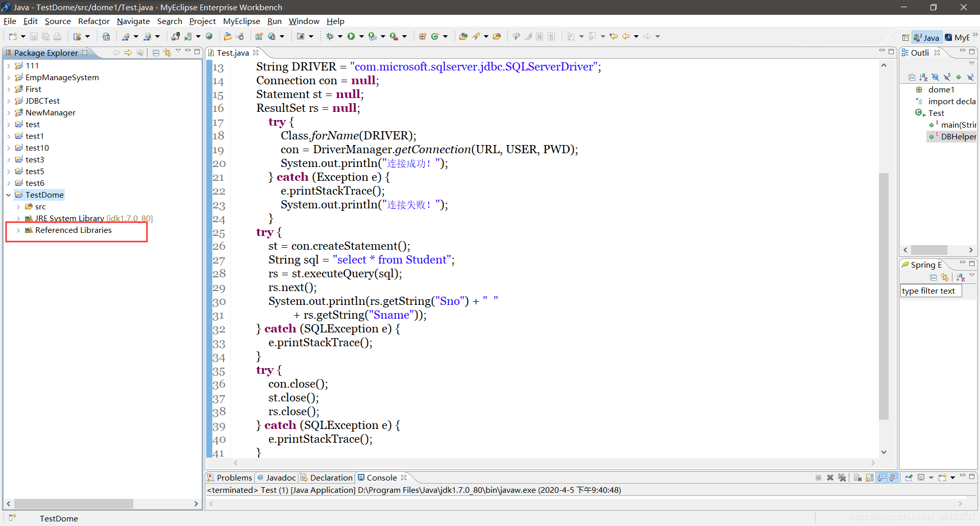
Task: Switch to the Problems tab
Action: tap(234, 477)
